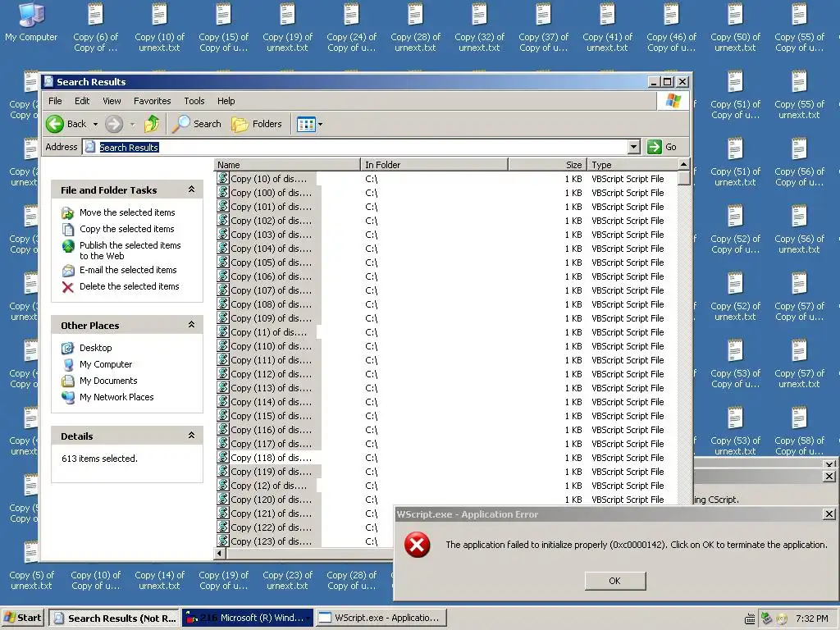Open My Documents in Other Places
Screen dimensions: 840x630
tap(108, 381)
